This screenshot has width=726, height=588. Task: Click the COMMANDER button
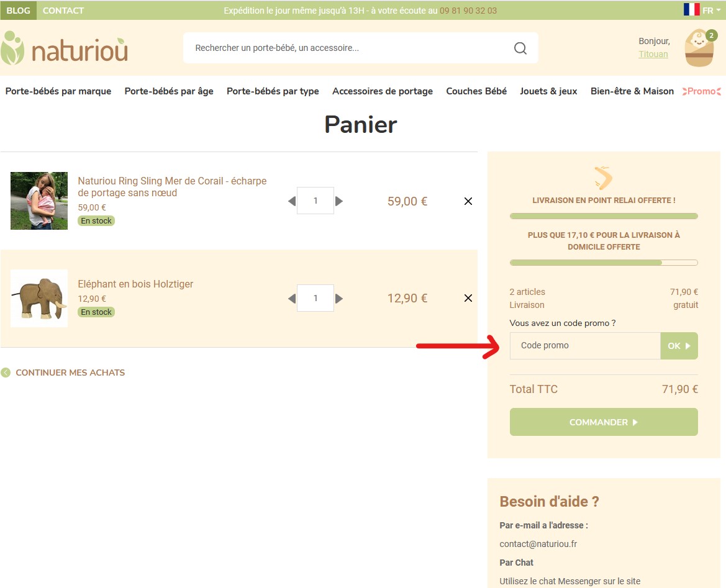tap(604, 422)
